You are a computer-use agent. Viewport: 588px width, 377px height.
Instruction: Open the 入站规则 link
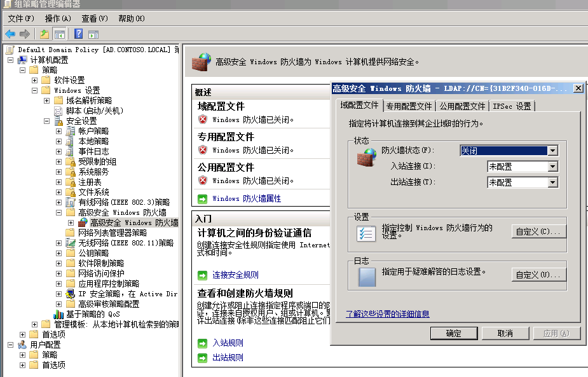(228, 343)
